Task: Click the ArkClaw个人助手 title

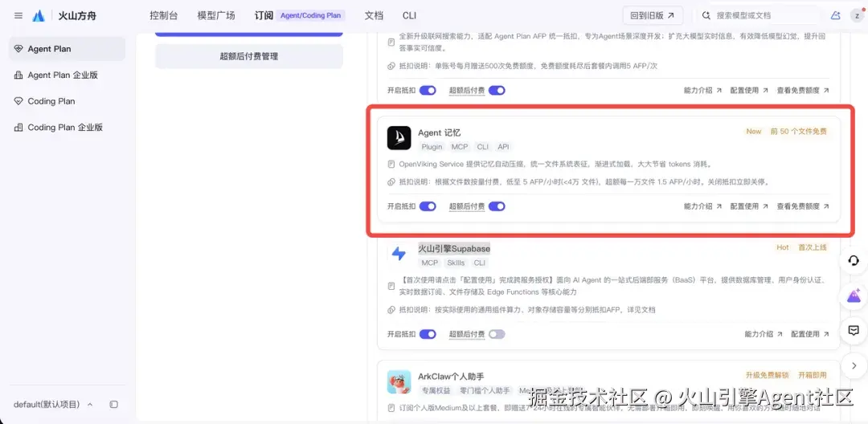Action: point(451,377)
